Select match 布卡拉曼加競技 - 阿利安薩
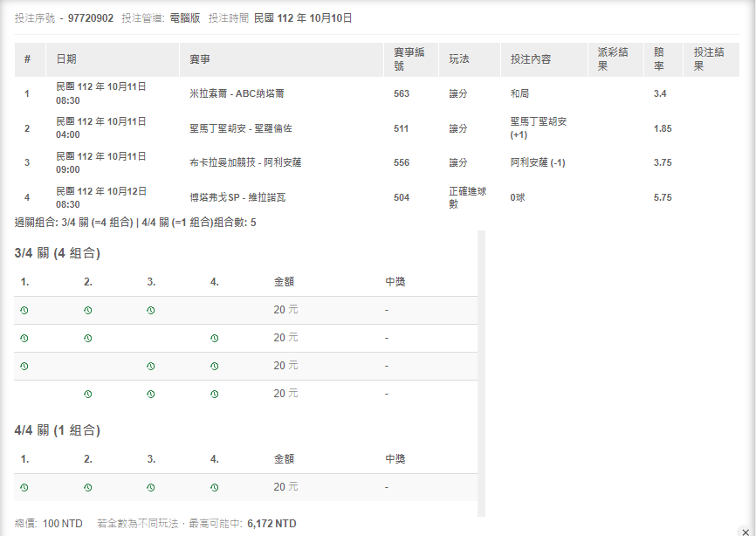Screen dimensions: 756x536 click(245, 163)
